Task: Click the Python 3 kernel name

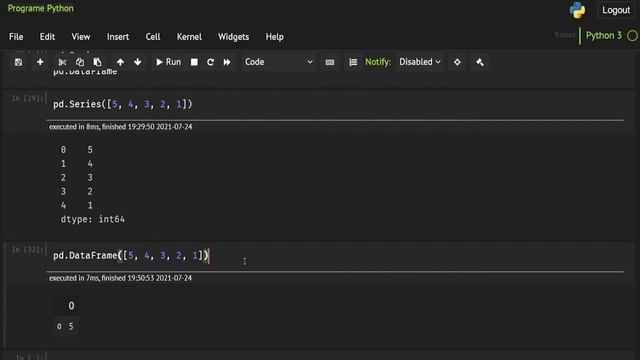Action: pyautogui.click(x=604, y=36)
